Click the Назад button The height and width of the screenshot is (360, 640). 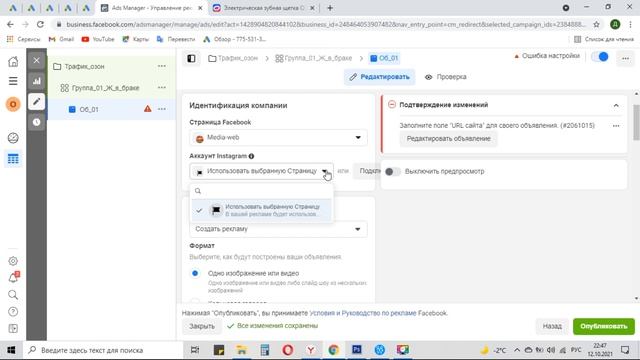tap(552, 326)
